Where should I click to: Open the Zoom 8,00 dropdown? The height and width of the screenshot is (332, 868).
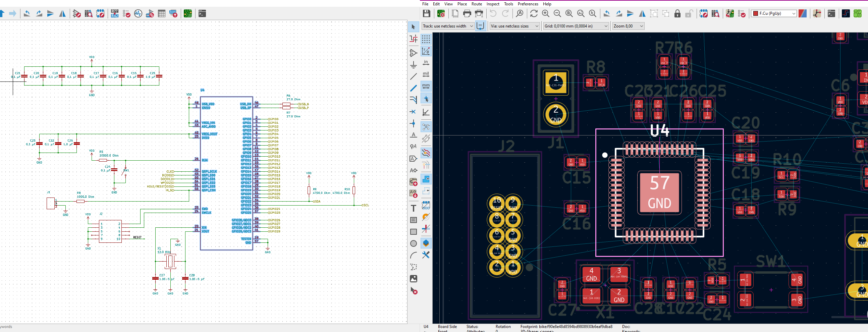pyautogui.click(x=629, y=26)
